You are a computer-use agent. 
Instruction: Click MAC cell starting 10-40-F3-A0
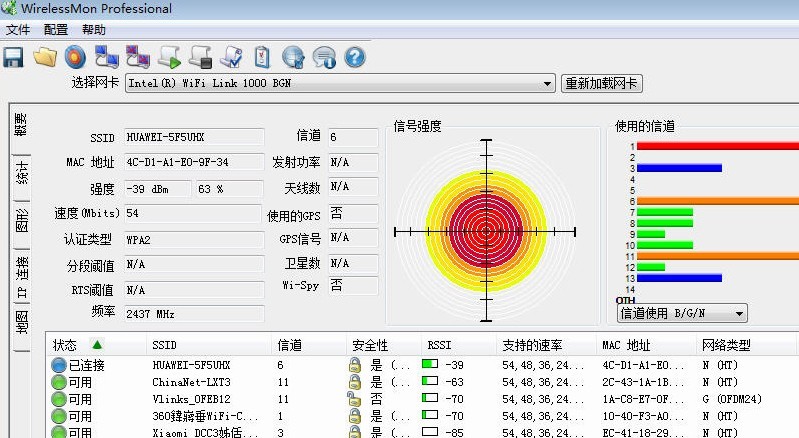coord(644,416)
